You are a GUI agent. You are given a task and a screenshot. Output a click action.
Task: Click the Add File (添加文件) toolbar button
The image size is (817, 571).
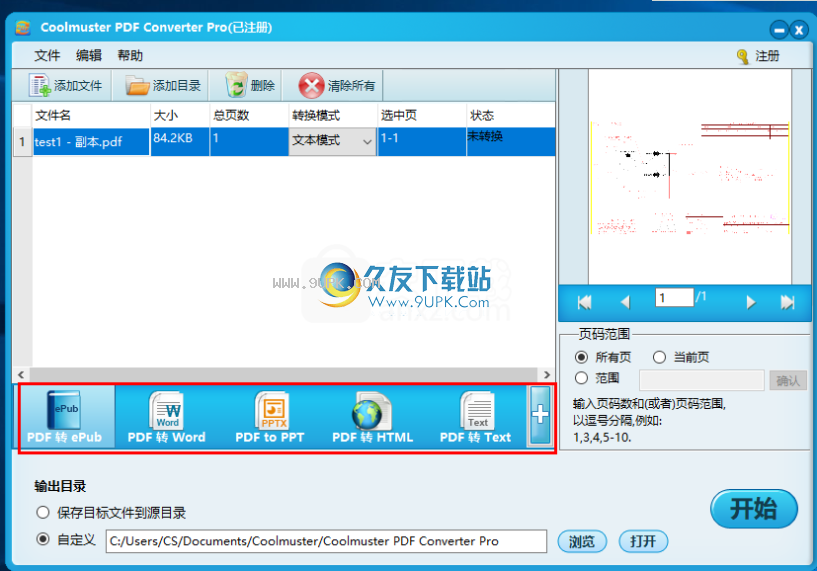[66, 85]
